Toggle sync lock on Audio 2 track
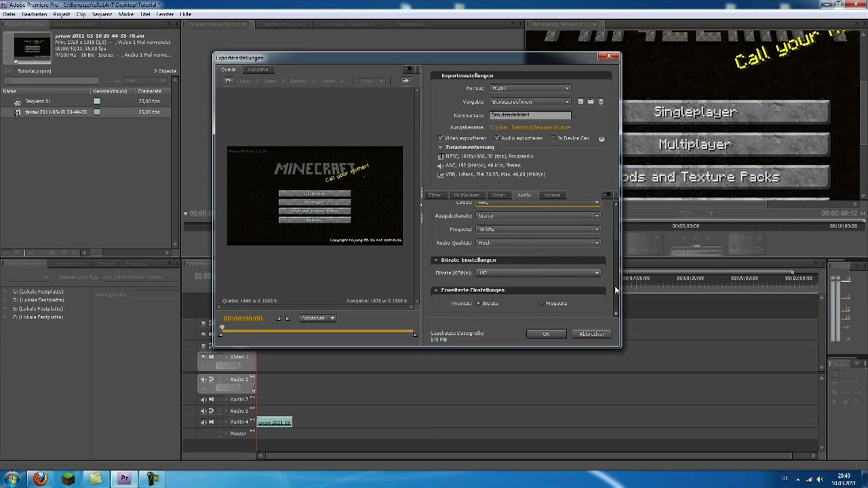Viewport: 868px width, 488px height. [212, 399]
